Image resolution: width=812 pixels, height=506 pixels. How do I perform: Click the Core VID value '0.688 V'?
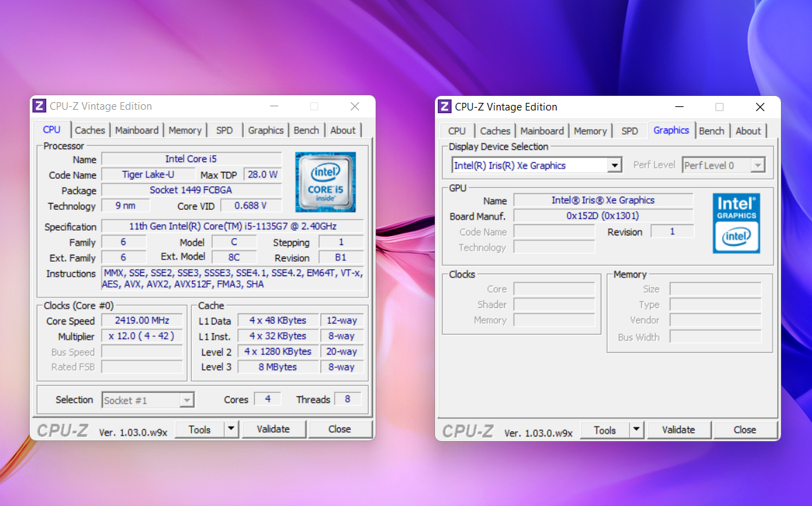click(251, 206)
